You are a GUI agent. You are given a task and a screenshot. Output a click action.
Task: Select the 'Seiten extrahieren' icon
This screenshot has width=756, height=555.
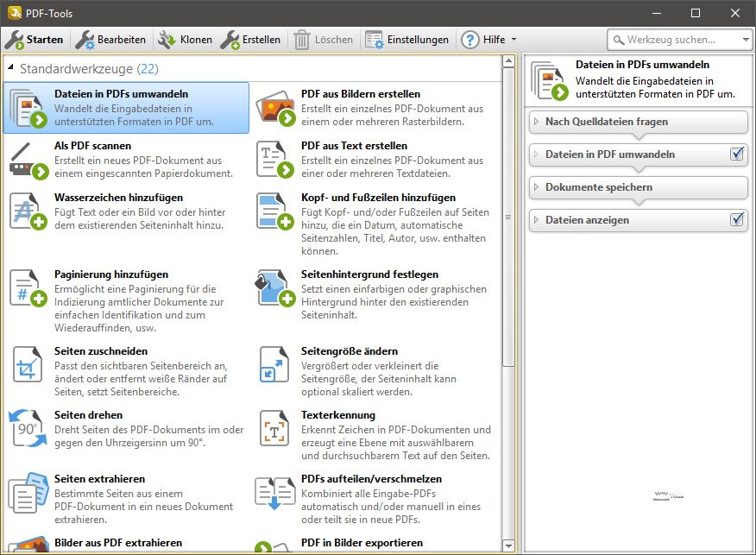(x=28, y=493)
